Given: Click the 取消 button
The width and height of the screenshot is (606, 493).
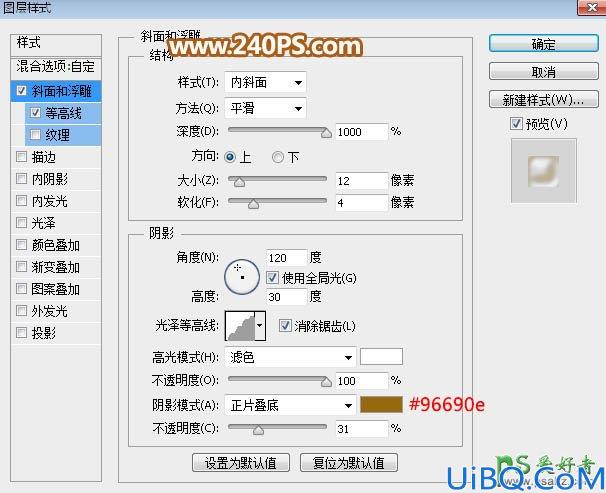Looking at the screenshot, I should pyautogui.click(x=543, y=71).
